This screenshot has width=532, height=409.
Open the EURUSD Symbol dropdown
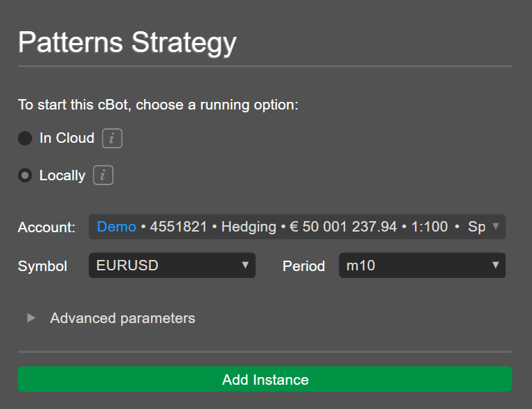tap(172, 265)
